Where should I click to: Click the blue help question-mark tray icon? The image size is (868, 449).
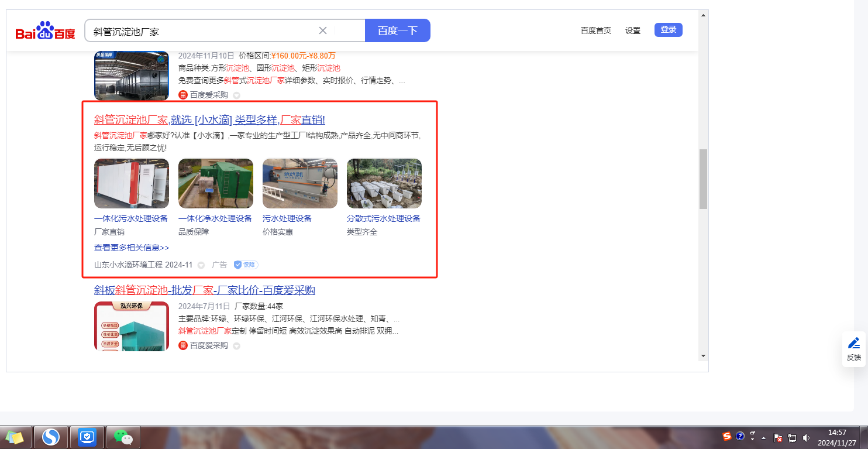point(740,436)
